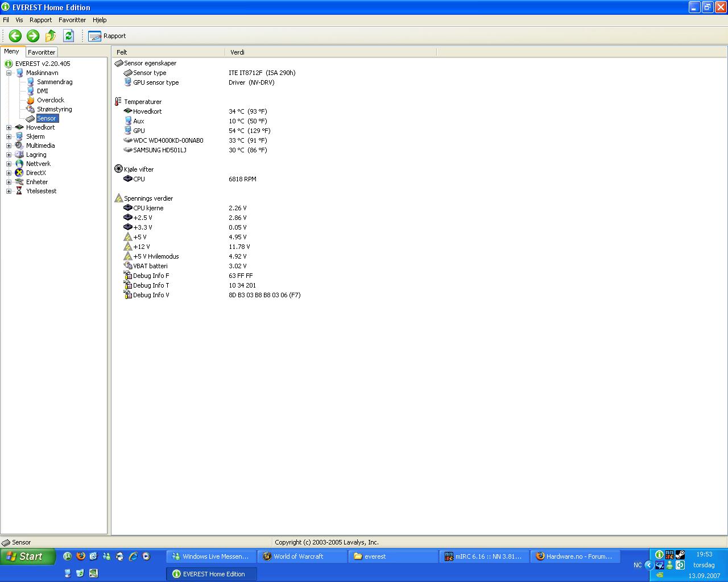Screen dimensions: 728x582
Task: Click the Kjøle vifter fan icon
Action: 118,169
